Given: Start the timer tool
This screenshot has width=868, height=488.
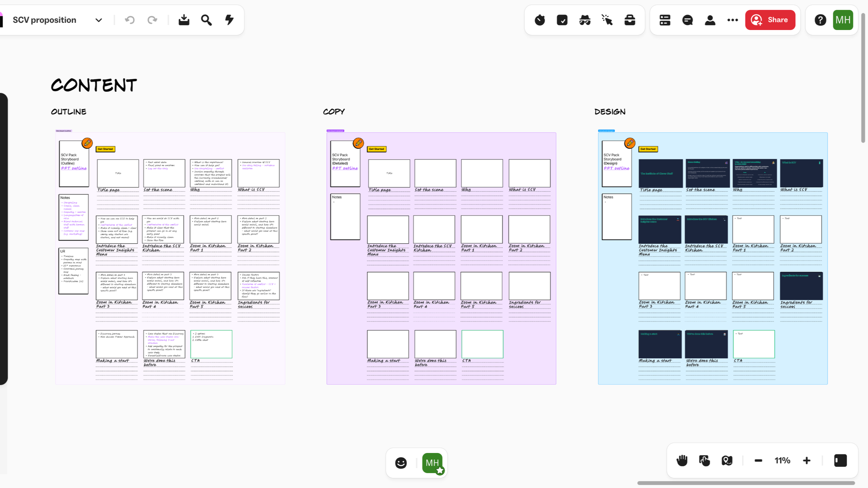Looking at the screenshot, I should [x=540, y=20].
